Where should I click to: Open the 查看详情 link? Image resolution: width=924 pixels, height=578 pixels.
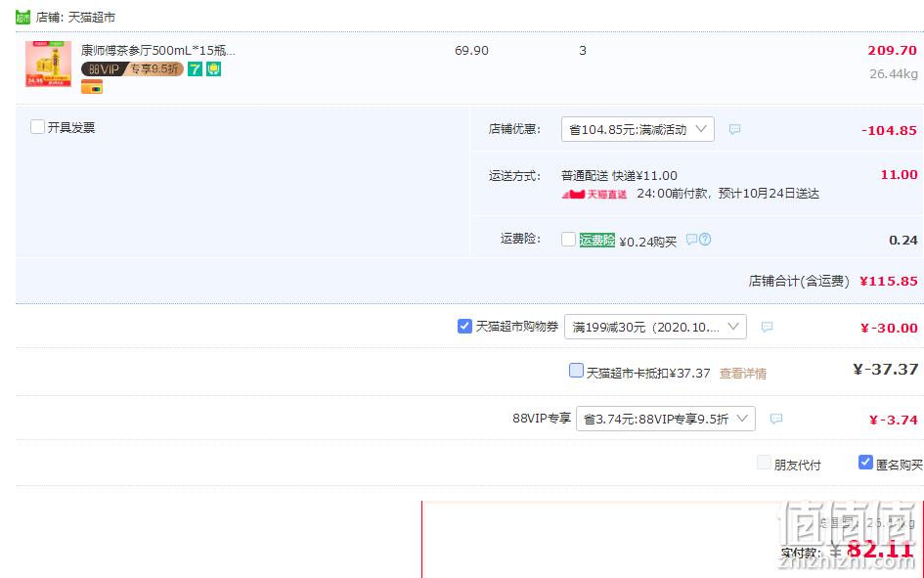(x=742, y=373)
